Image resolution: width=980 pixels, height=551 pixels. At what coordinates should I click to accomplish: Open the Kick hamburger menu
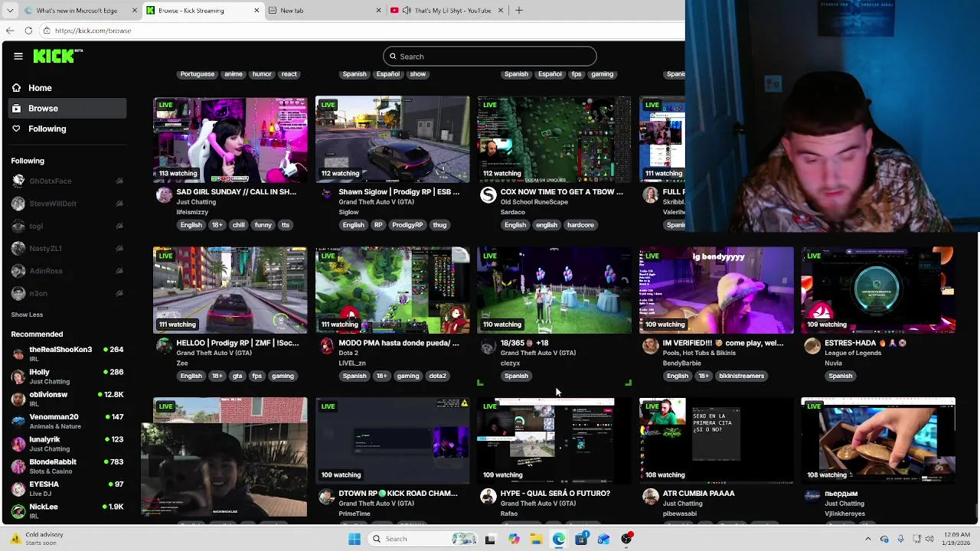pyautogui.click(x=18, y=56)
